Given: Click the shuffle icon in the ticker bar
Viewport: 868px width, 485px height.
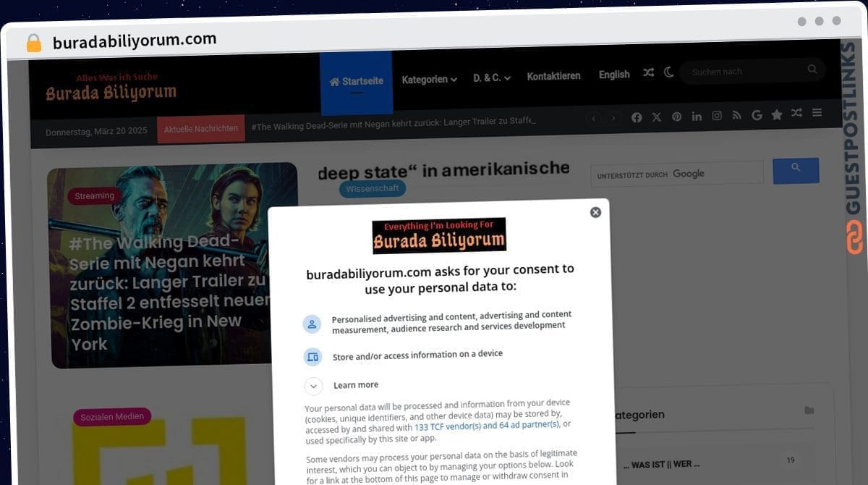Looking at the screenshot, I should click(796, 114).
